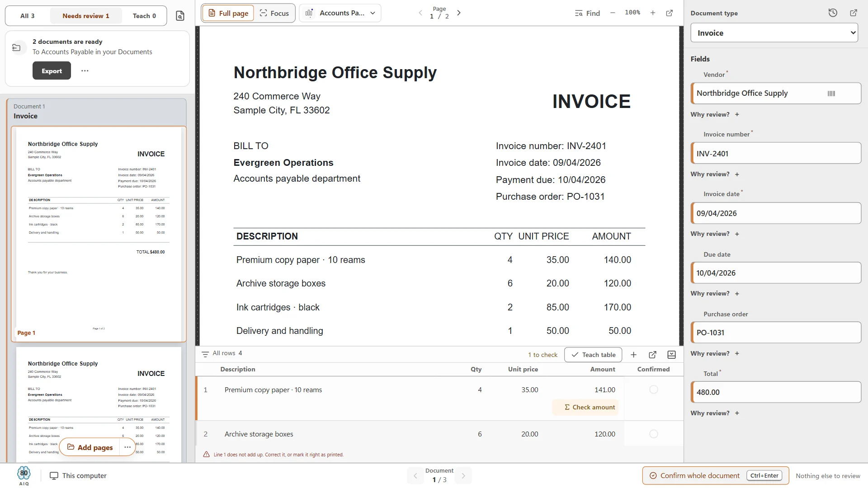Add a table row with plus icon
This screenshot has width=868, height=488.
(x=633, y=355)
